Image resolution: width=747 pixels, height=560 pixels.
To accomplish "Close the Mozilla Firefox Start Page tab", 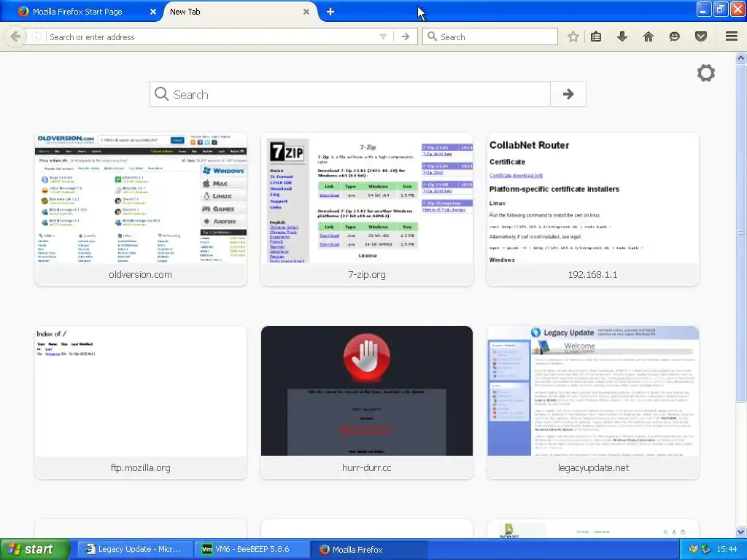I will point(153,12).
